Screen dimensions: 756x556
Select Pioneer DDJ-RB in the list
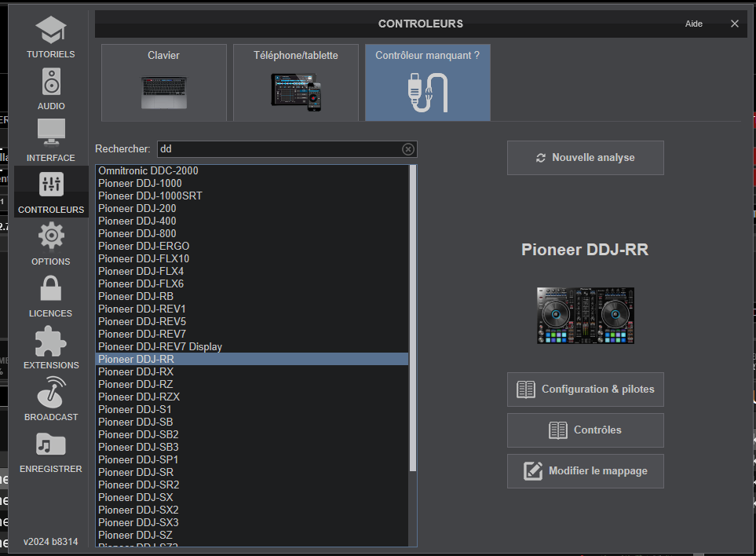coord(252,296)
